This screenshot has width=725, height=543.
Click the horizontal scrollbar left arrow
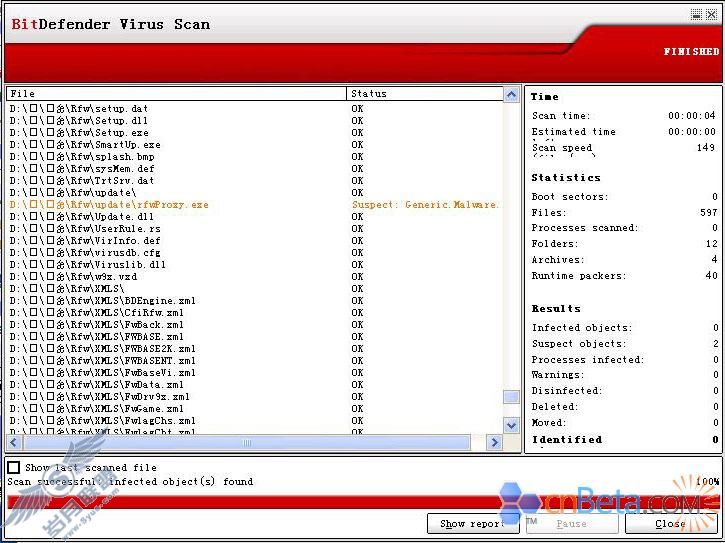pos(13,442)
